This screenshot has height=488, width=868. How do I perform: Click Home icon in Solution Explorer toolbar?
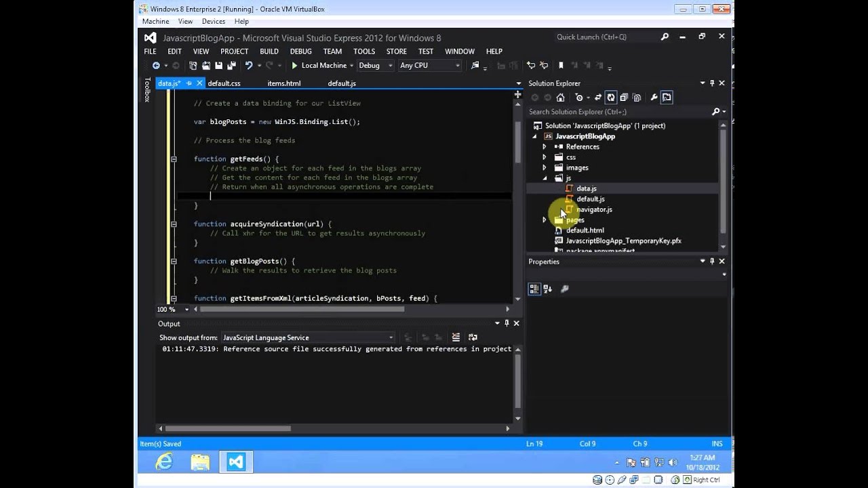click(x=560, y=98)
